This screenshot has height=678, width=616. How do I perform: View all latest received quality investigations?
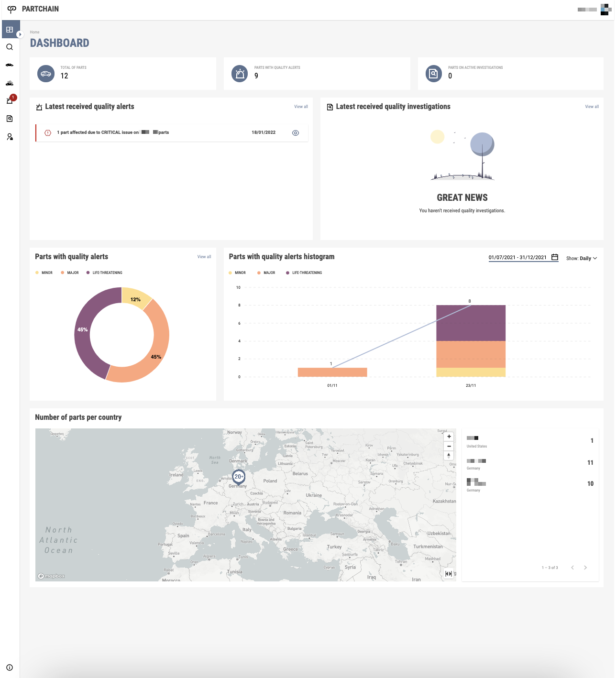(592, 107)
